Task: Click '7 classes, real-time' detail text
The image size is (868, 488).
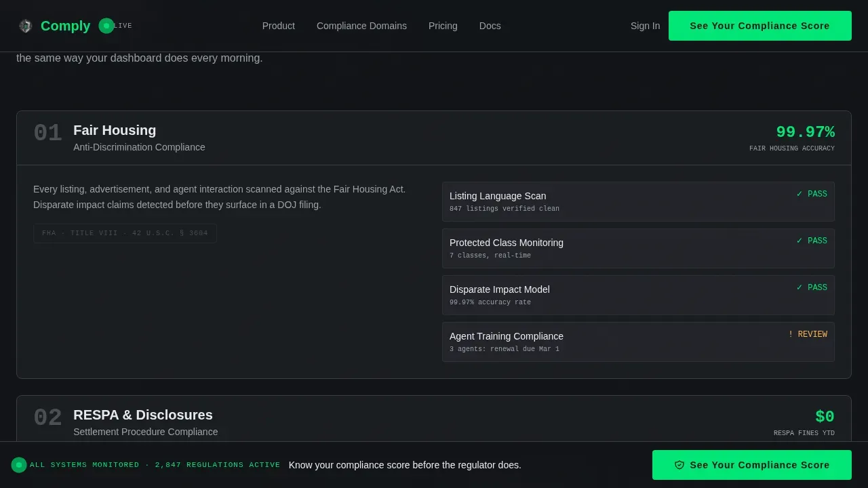Action: coord(490,256)
